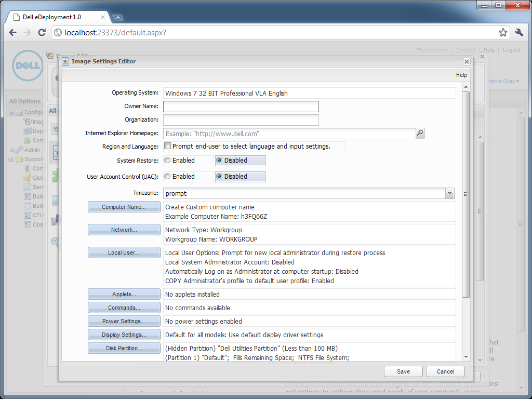Open the Timezone dropdown
The height and width of the screenshot is (399, 532).
click(x=449, y=193)
